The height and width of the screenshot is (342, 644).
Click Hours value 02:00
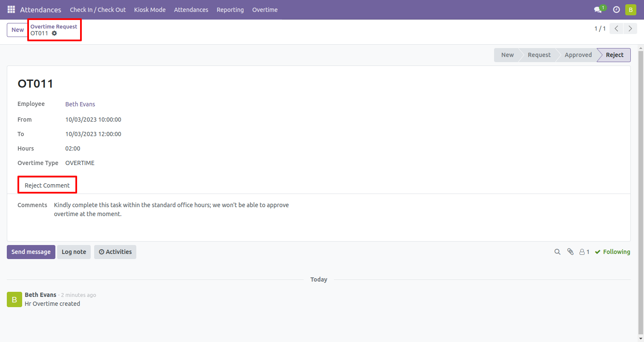coord(73,148)
